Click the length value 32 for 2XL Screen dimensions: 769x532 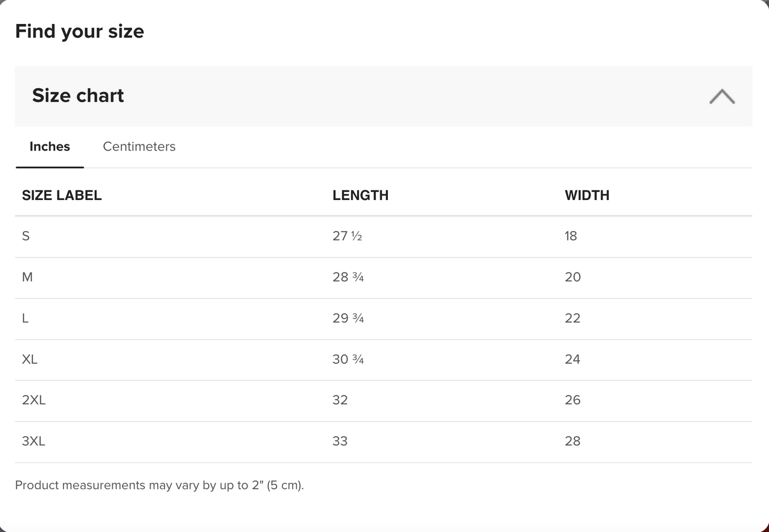(x=340, y=400)
